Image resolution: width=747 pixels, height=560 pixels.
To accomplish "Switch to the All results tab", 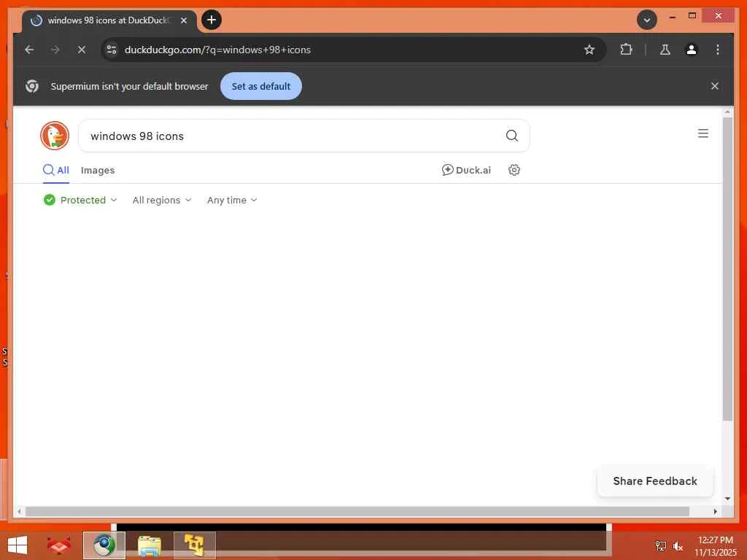I will (56, 171).
